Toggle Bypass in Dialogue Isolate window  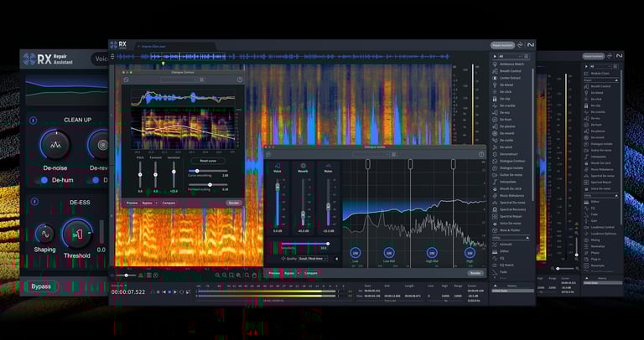tap(289, 273)
